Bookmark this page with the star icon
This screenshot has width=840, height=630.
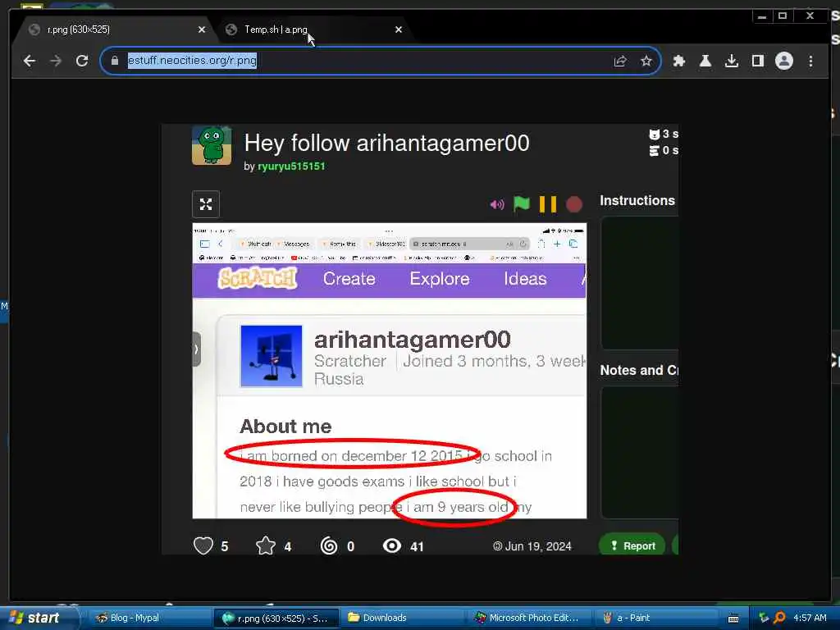pos(646,61)
